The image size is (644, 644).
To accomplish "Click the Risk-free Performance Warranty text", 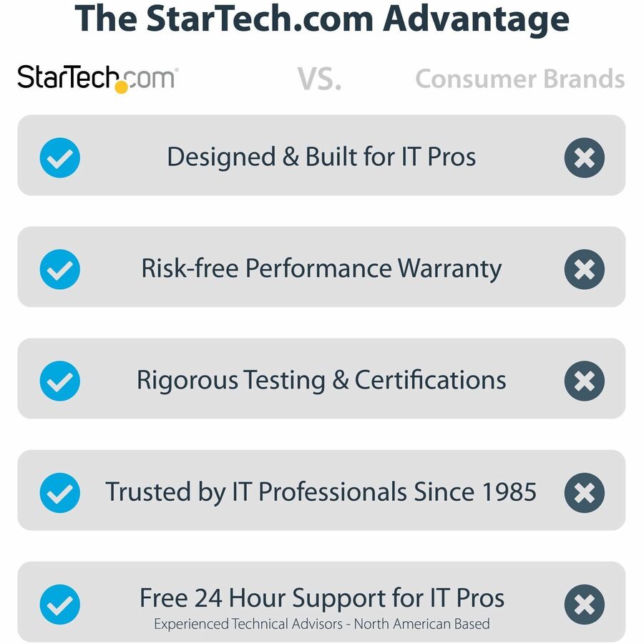I will [x=321, y=268].
